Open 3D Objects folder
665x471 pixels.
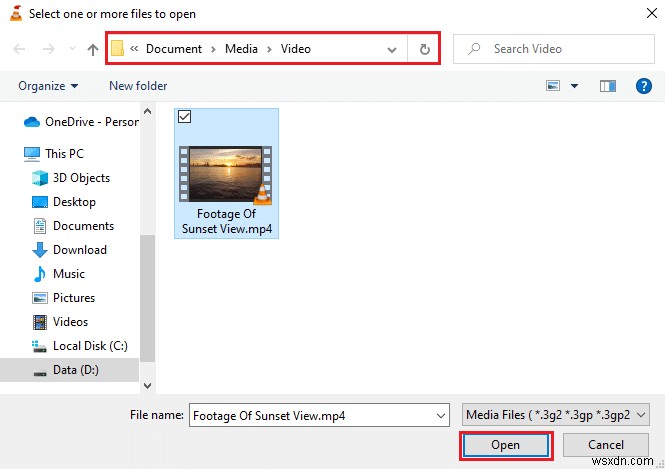71,178
